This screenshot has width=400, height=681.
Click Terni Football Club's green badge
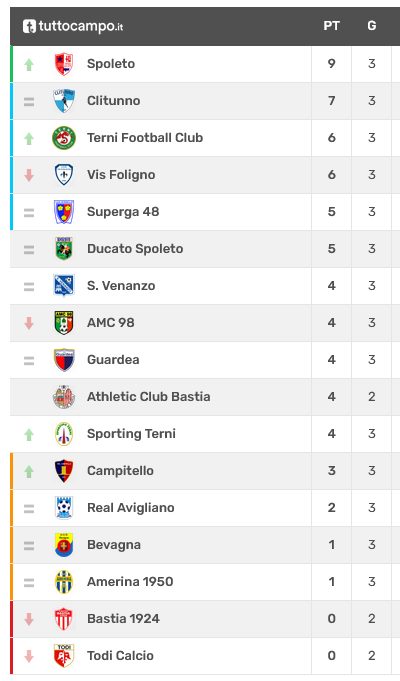(64, 138)
